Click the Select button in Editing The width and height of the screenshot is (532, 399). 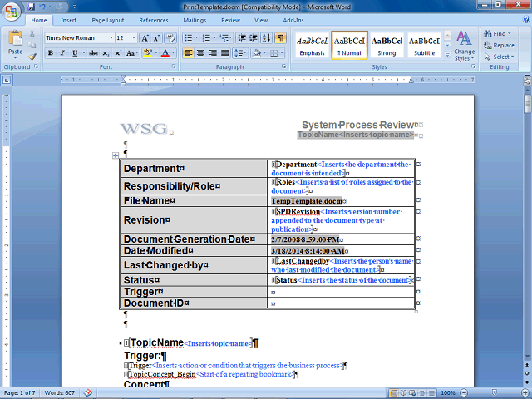click(500, 57)
